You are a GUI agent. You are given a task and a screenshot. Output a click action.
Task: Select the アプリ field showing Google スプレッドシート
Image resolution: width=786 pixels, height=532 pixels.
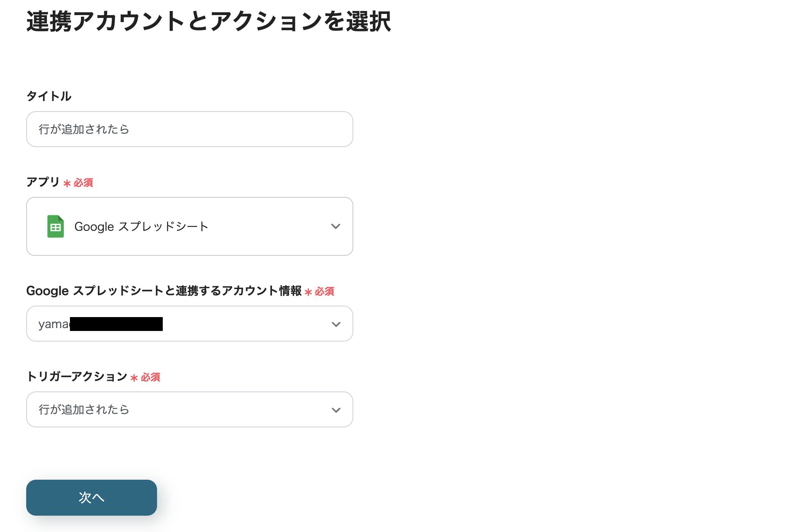[189, 226]
